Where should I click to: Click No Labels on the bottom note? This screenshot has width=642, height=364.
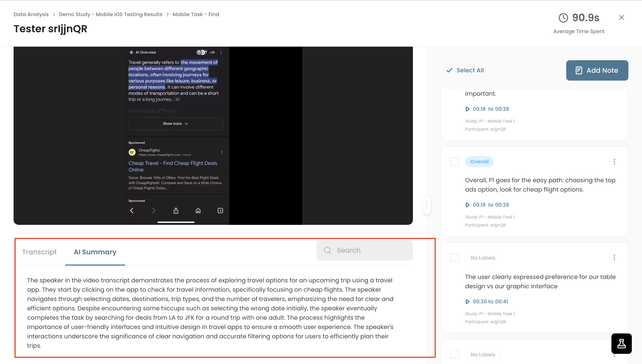[x=483, y=354]
